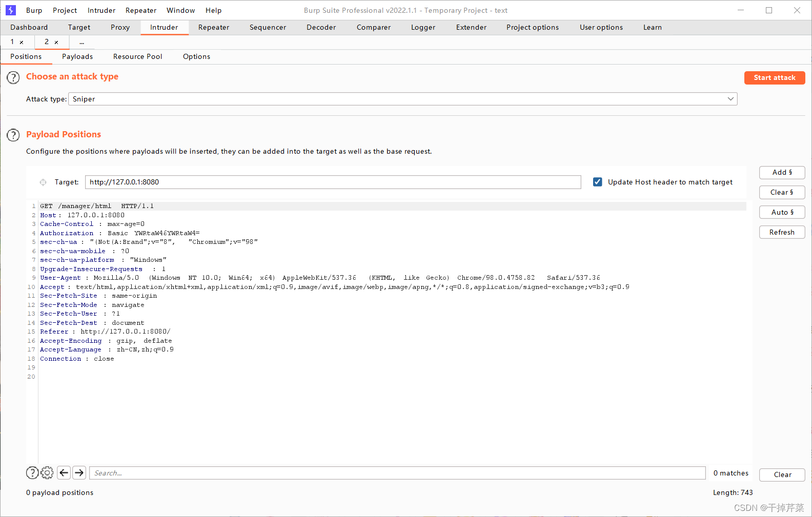Close Intruder tab 1
The image size is (812, 517).
[22, 42]
